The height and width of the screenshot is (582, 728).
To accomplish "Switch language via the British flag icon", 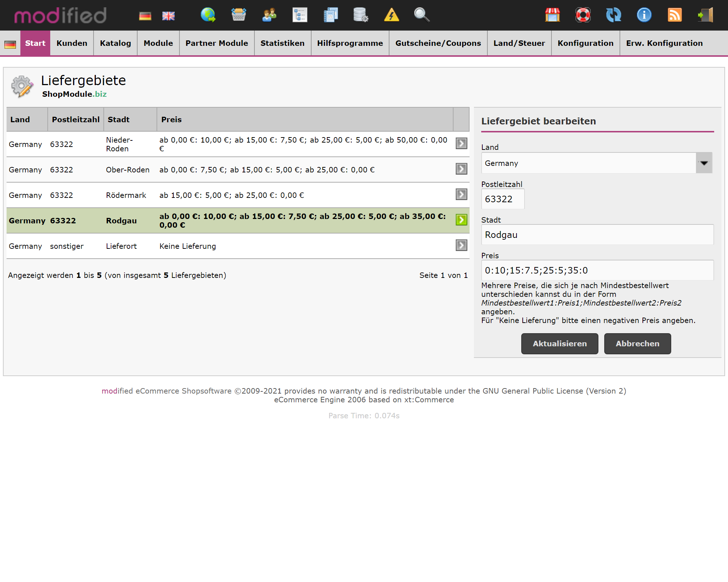I will [x=168, y=16].
